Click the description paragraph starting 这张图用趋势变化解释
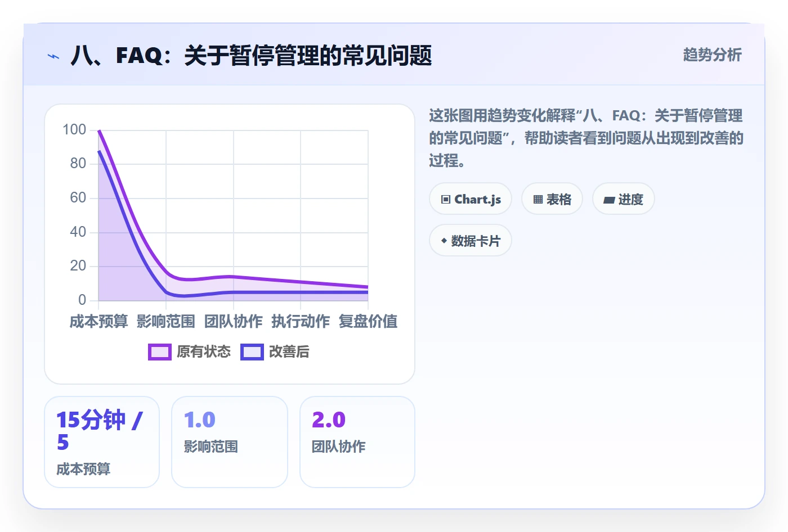Screen dimensions: 788x532 (x=586, y=138)
